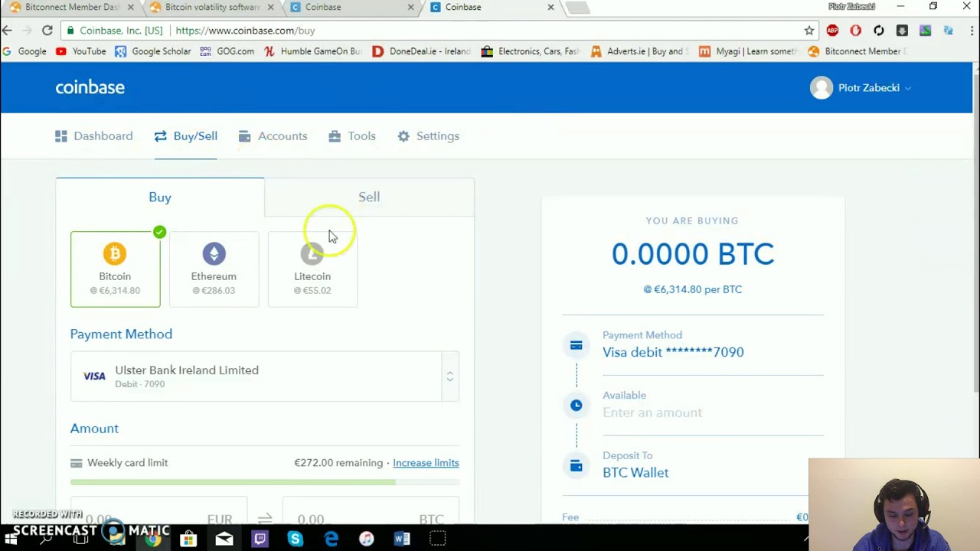Click the Coinbase logo in the header
Image resolution: width=980 pixels, height=551 pixels.
[x=90, y=87]
